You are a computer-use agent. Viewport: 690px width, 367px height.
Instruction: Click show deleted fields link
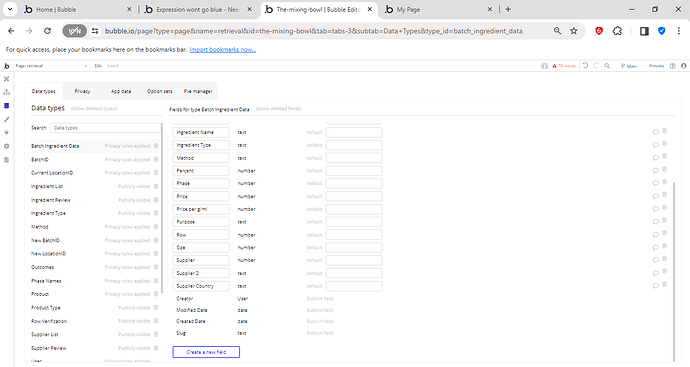point(279,109)
